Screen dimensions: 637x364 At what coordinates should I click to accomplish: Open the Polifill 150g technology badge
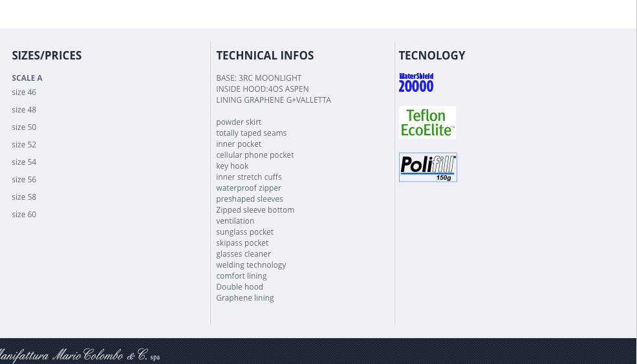[x=427, y=167]
